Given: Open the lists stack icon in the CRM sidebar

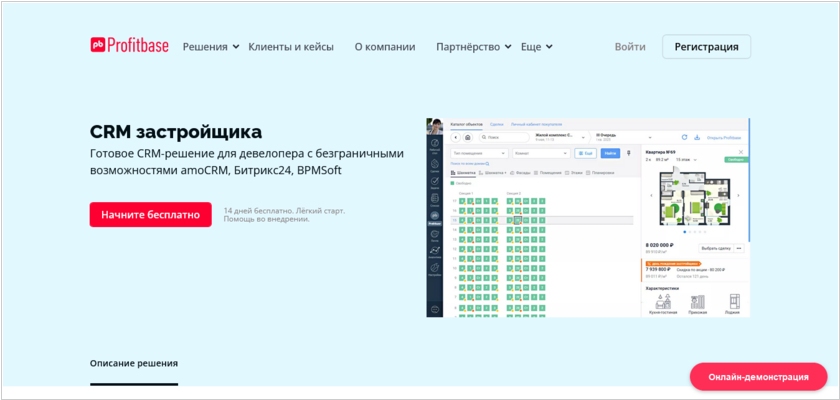Looking at the screenshot, I should point(435,198).
